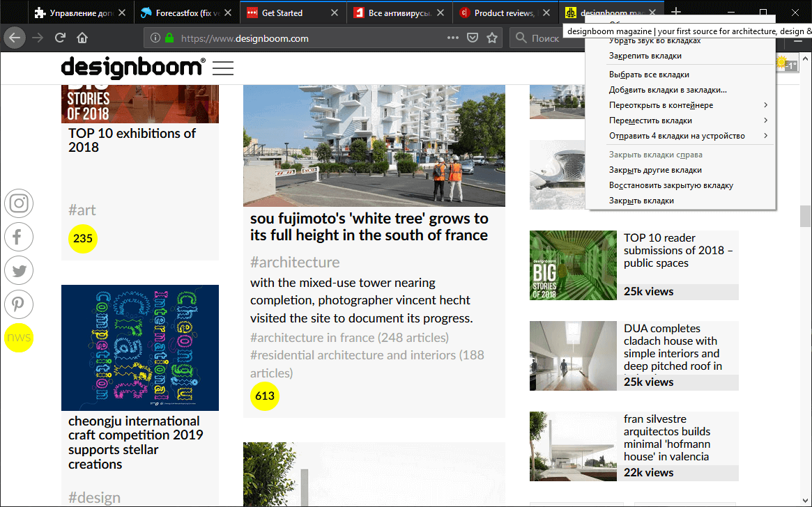Image resolution: width=812 pixels, height=507 pixels.
Task: Click the page vertical scrollbar thumb
Action: 805,217
